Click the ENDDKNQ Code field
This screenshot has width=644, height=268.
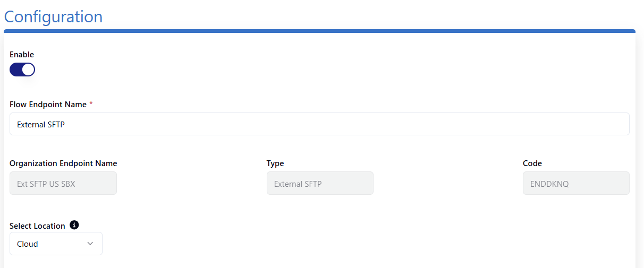click(576, 183)
